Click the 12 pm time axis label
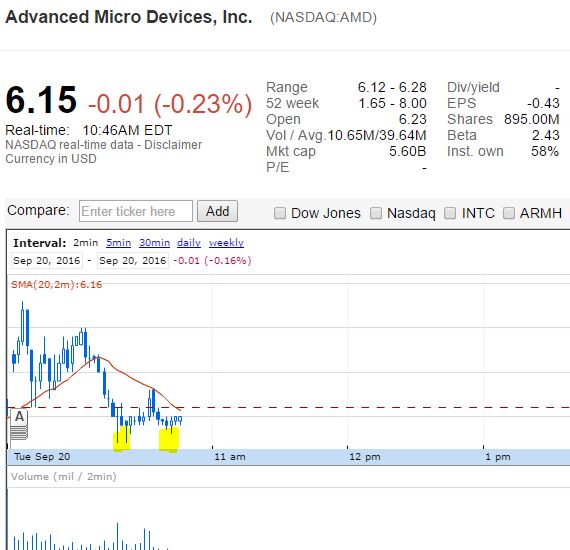This screenshot has height=550, width=570. point(365,457)
